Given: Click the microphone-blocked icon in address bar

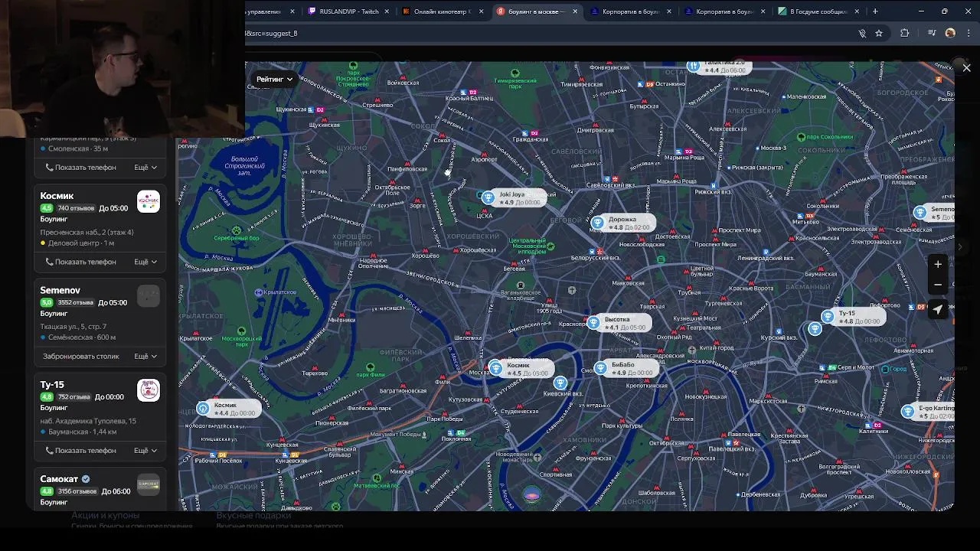Looking at the screenshot, I should point(862,34).
